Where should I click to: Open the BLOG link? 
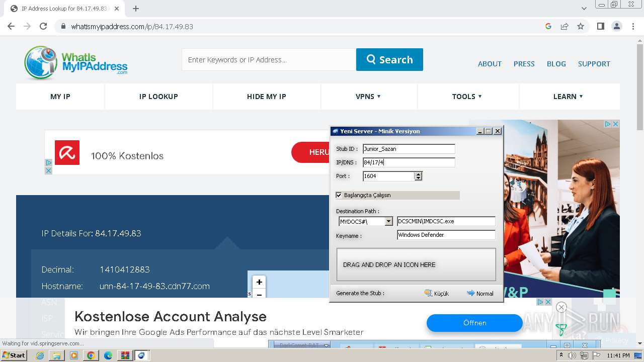556,64
